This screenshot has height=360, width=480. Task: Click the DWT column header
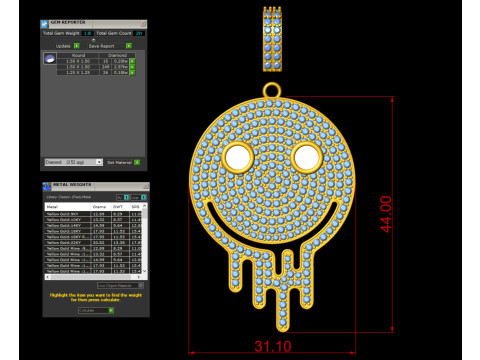tap(120, 207)
